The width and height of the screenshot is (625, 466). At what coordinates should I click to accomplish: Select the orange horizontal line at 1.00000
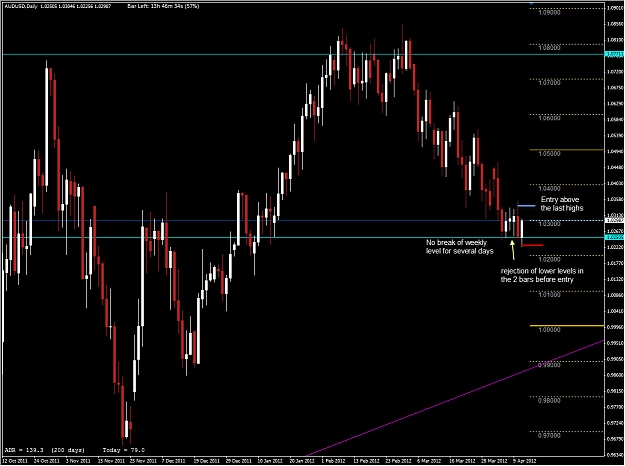coord(566,326)
